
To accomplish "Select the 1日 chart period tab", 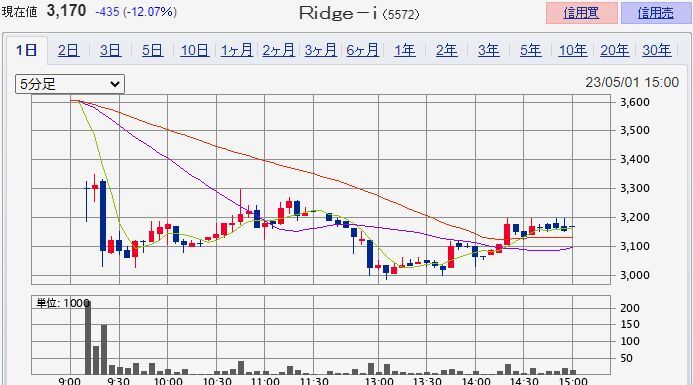I will (26, 50).
